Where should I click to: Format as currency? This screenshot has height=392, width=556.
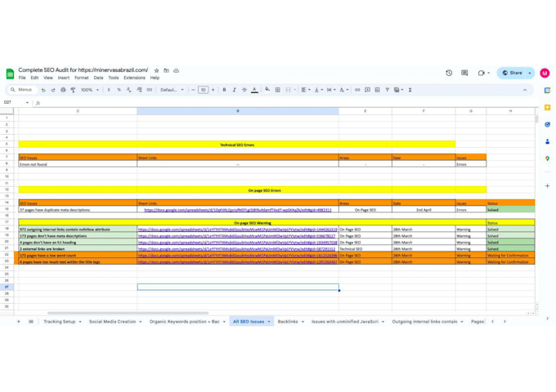(x=109, y=90)
